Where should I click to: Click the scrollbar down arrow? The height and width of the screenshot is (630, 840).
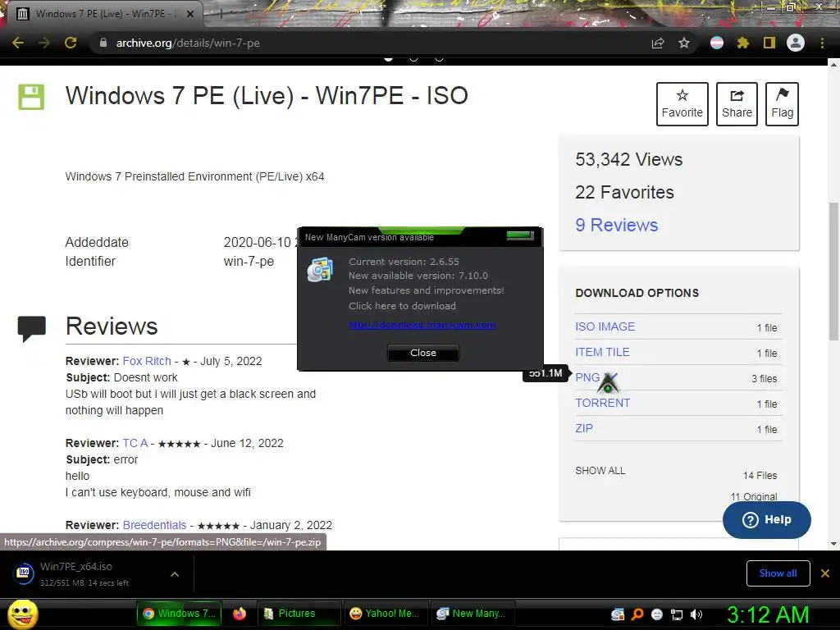click(x=833, y=544)
